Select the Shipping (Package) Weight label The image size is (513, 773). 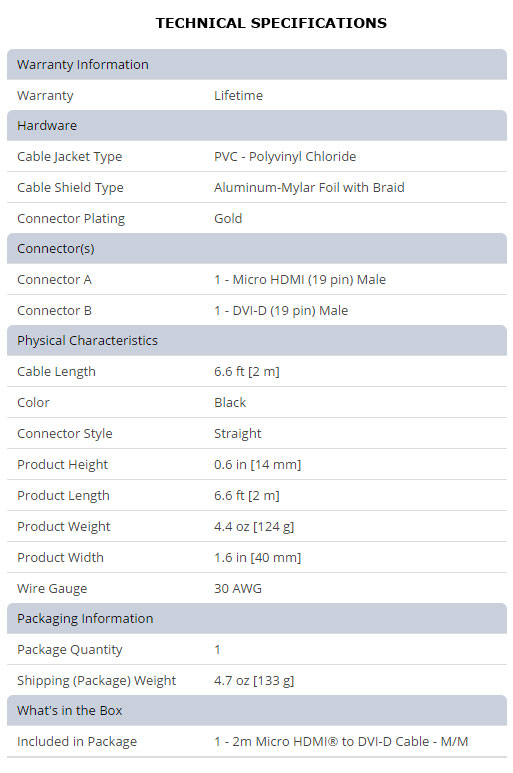coord(97,681)
